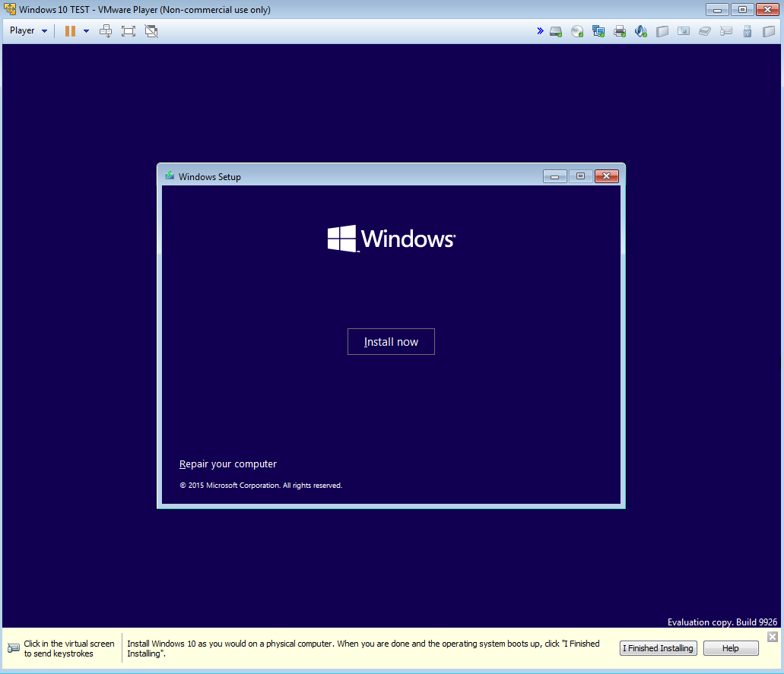The height and width of the screenshot is (674, 784).
Task: Click the last grey device icon in toolbar
Action: click(769, 31)
